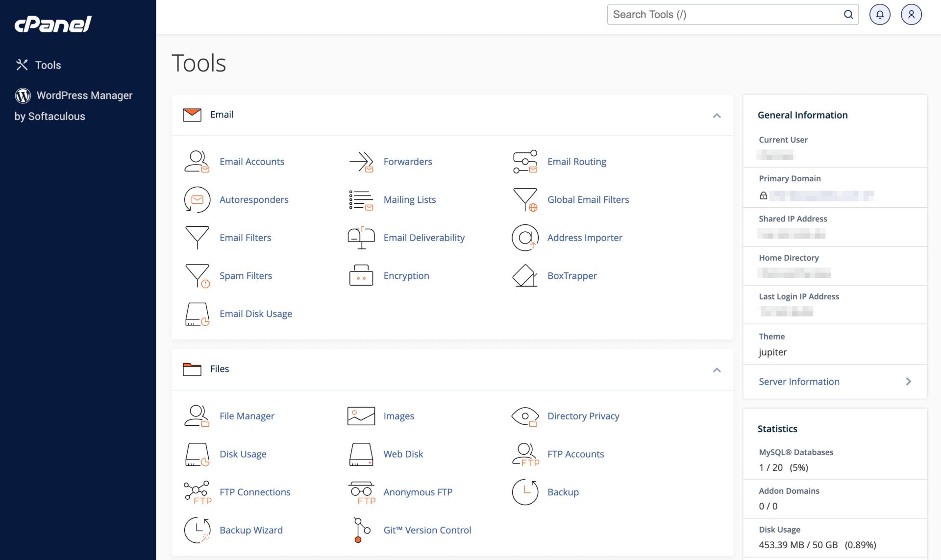Click the cPanel logo

(x=53, y=24)
